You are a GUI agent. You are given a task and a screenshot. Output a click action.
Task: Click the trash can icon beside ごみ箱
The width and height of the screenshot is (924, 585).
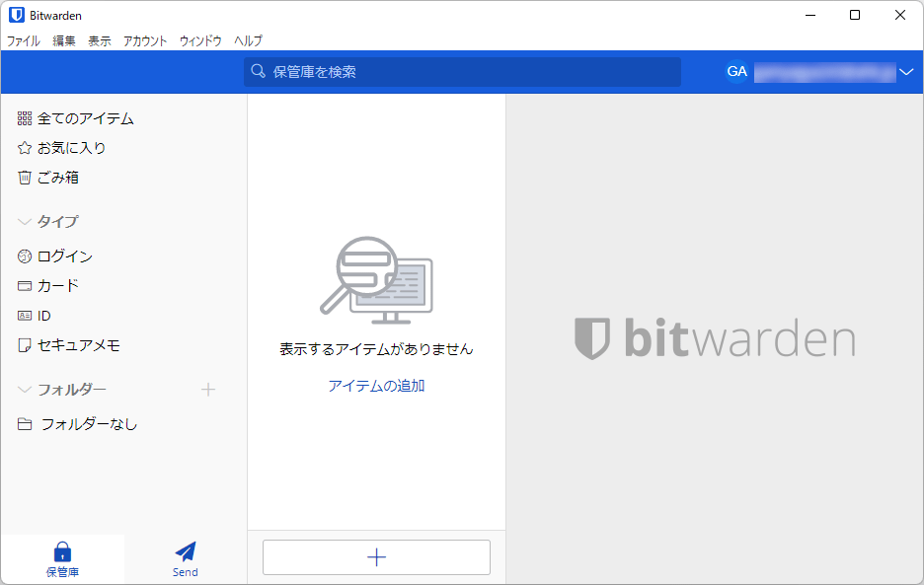pyautogui.click(x=24, y=178)
